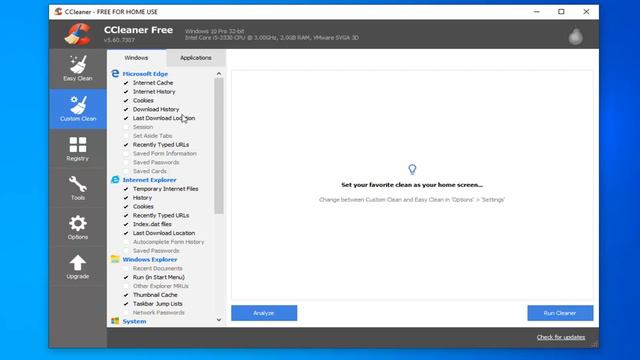Click the CCleaner title bar icon

tap(58, 12)
